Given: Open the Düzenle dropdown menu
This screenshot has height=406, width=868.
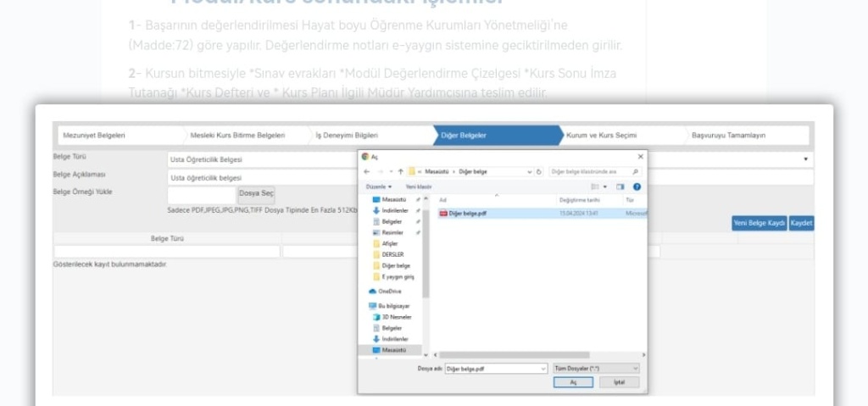Looking at the screenshot, I should [379, 186].
